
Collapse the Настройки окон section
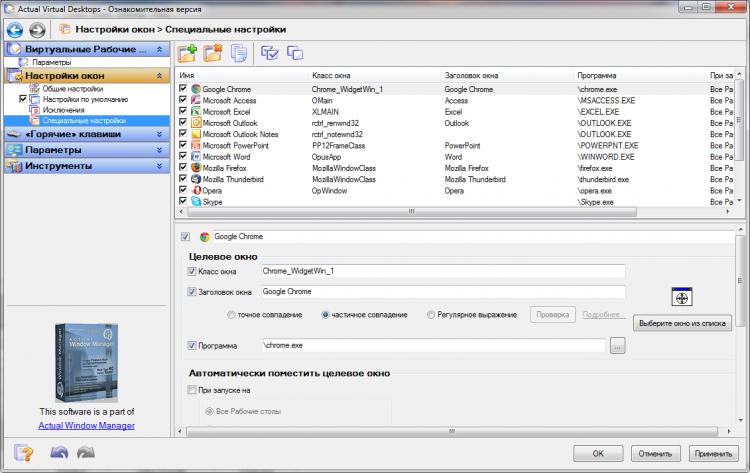[x=159, y=76]
